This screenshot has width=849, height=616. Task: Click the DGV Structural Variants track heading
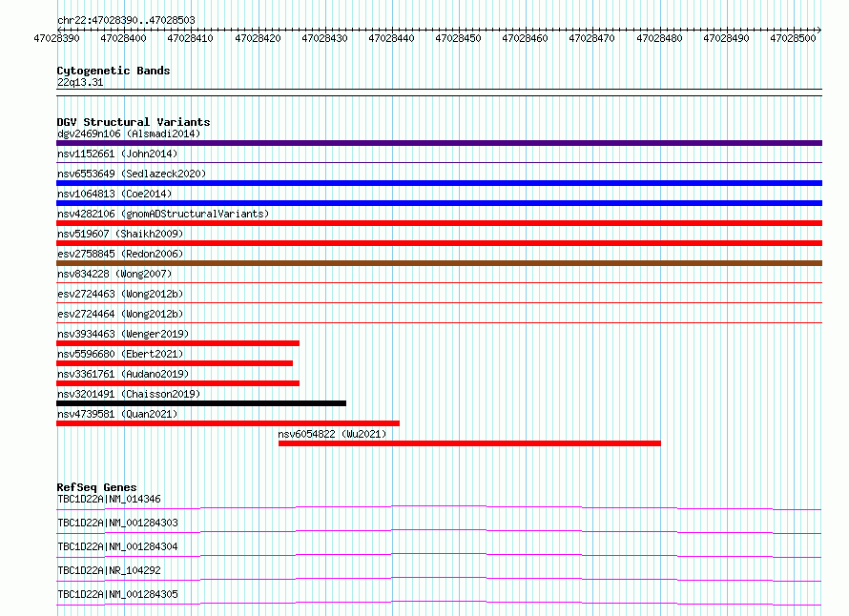134,122
